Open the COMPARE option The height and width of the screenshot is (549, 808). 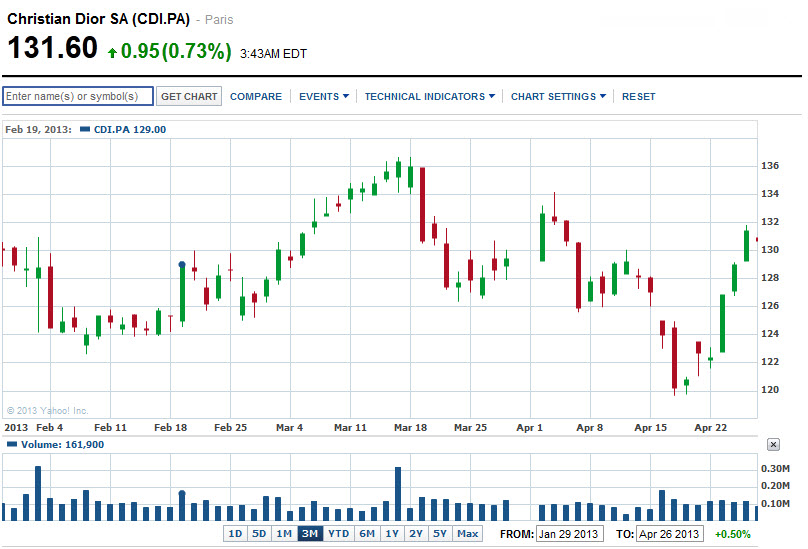256,96
